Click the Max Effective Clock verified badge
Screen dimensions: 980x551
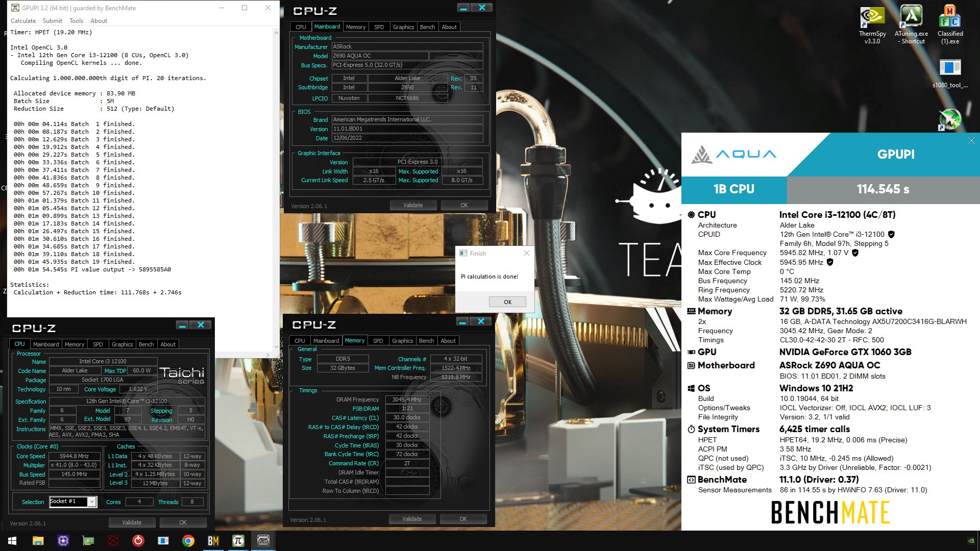830,262
